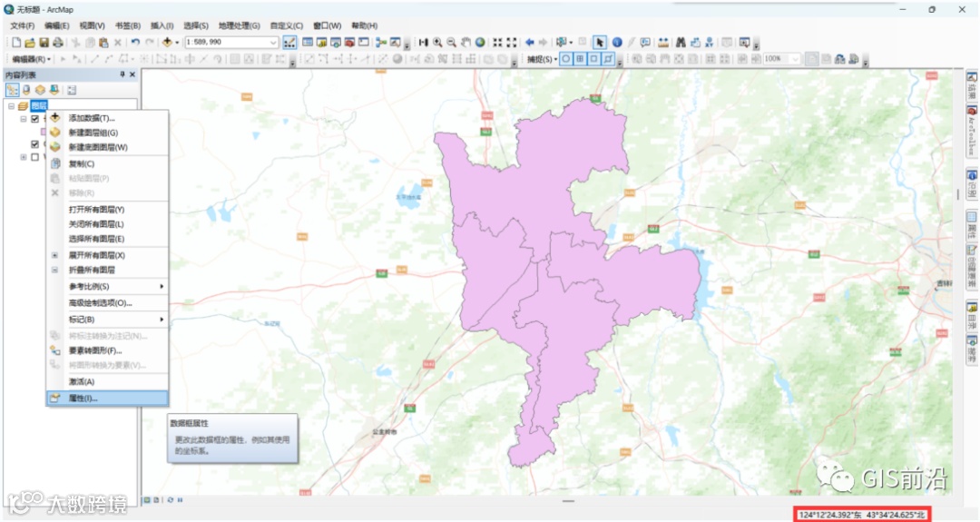
Task: Open the 地理处理 (Geoprocessing) menu
Action: pyautogui.click(x=239, y=25)
